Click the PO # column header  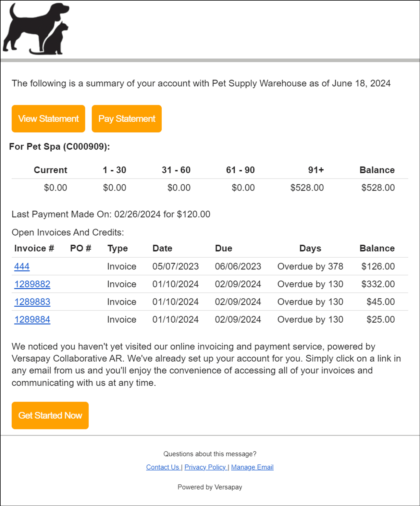coord(80,248)
